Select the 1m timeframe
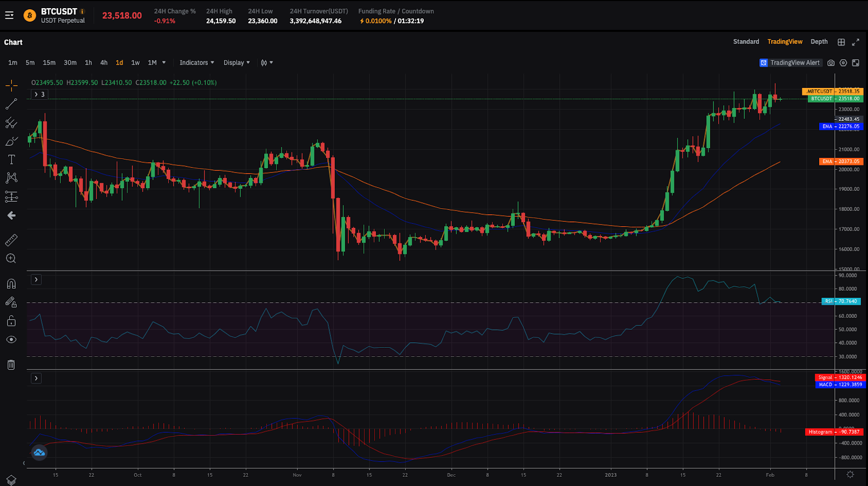 coord(12,63)
